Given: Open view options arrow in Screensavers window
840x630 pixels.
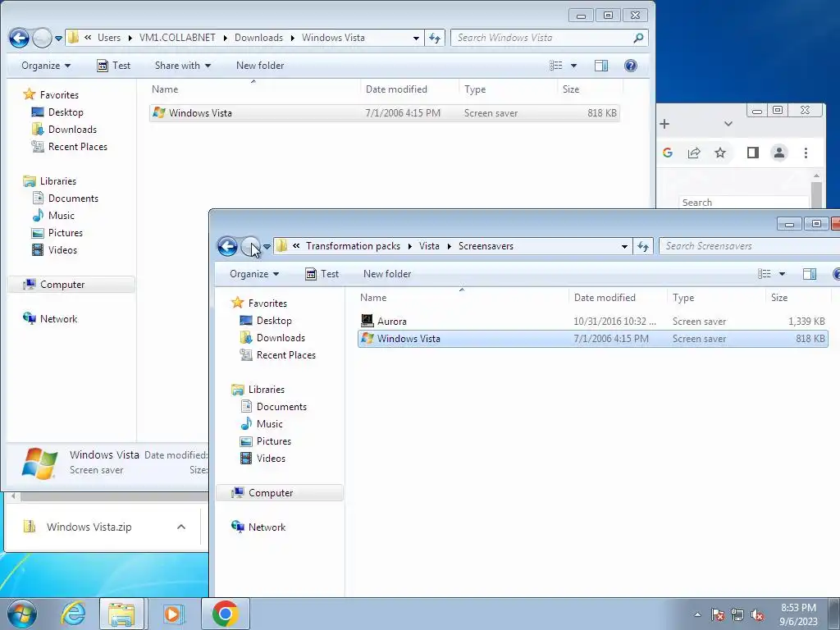Looking at the screenshot, I should (x=782, y=274).
